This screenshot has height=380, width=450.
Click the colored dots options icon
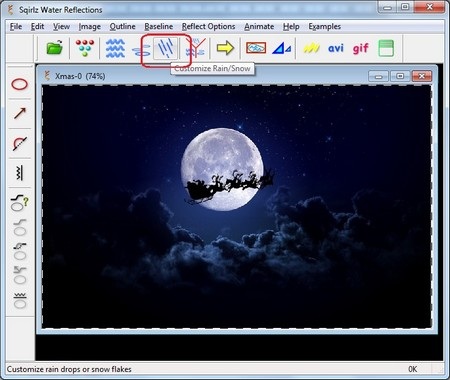[x=85, y=48]
